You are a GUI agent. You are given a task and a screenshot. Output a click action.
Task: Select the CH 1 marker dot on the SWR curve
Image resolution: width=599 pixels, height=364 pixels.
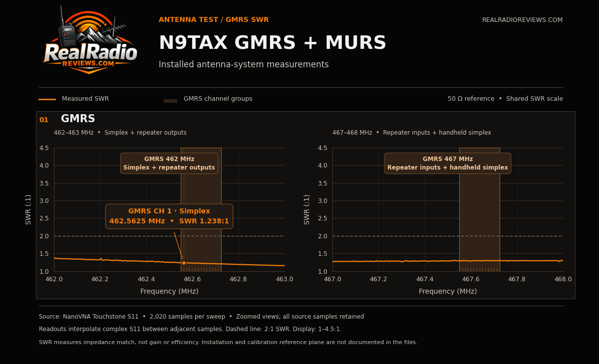[184, 263]
